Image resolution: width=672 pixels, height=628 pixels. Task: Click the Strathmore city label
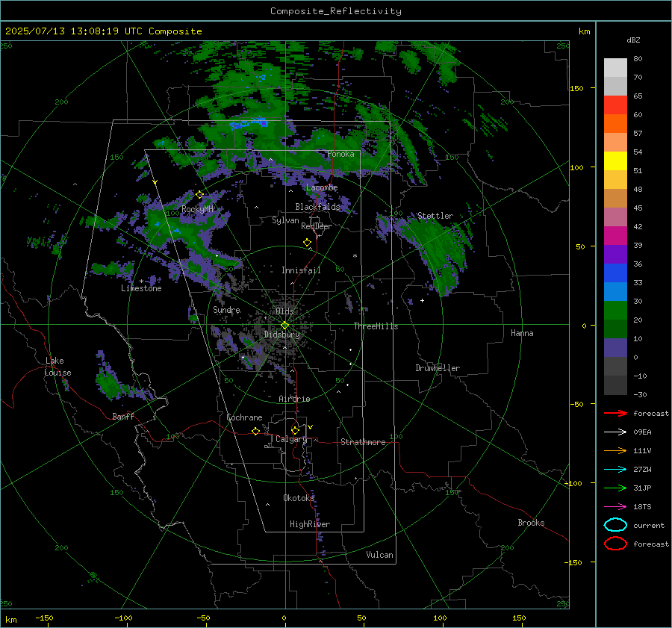point(363,442)
